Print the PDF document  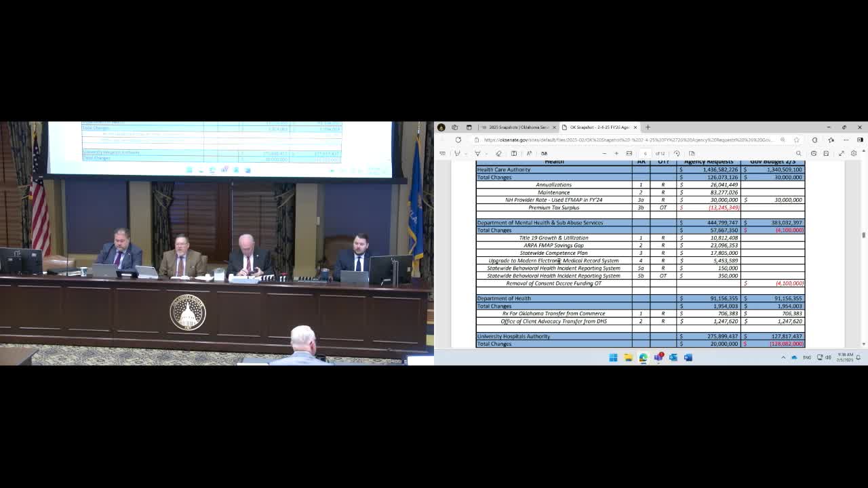click(814, 153)
